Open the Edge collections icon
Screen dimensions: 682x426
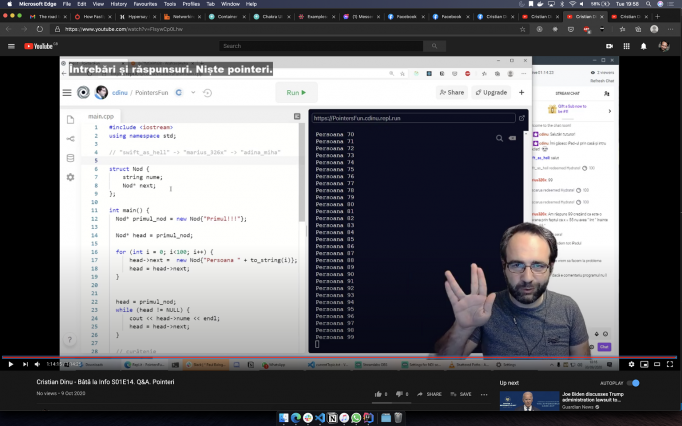point(638,29)
